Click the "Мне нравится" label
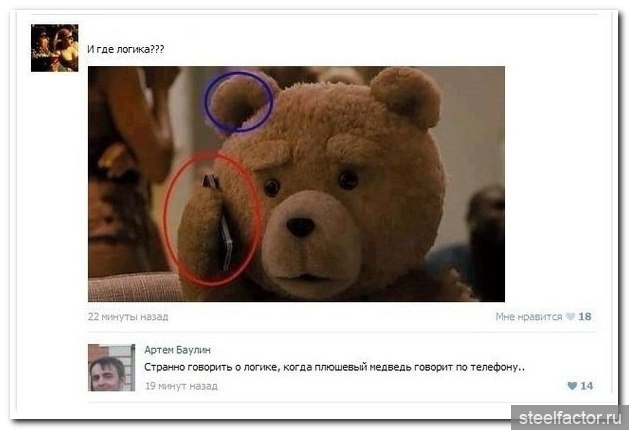 click(529, 316)
